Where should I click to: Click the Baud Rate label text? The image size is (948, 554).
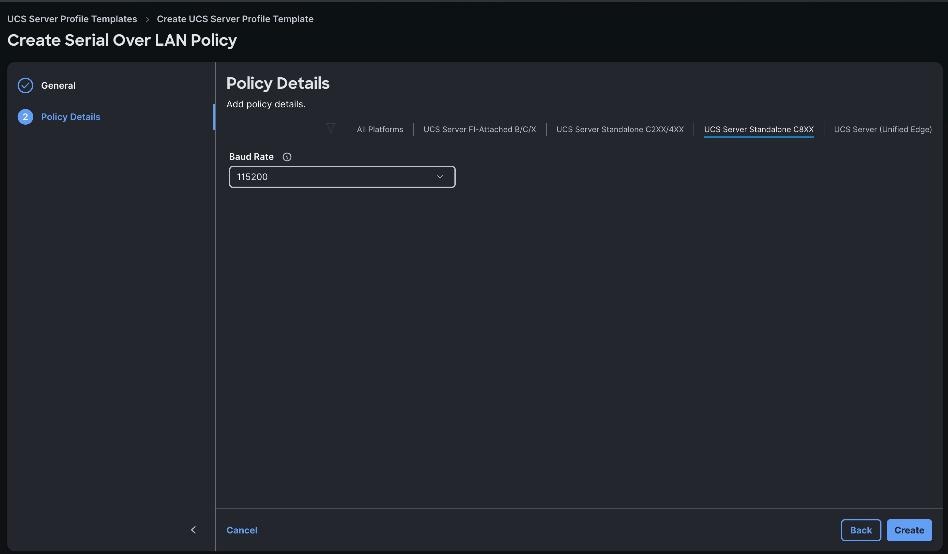(x=252, y=157)
